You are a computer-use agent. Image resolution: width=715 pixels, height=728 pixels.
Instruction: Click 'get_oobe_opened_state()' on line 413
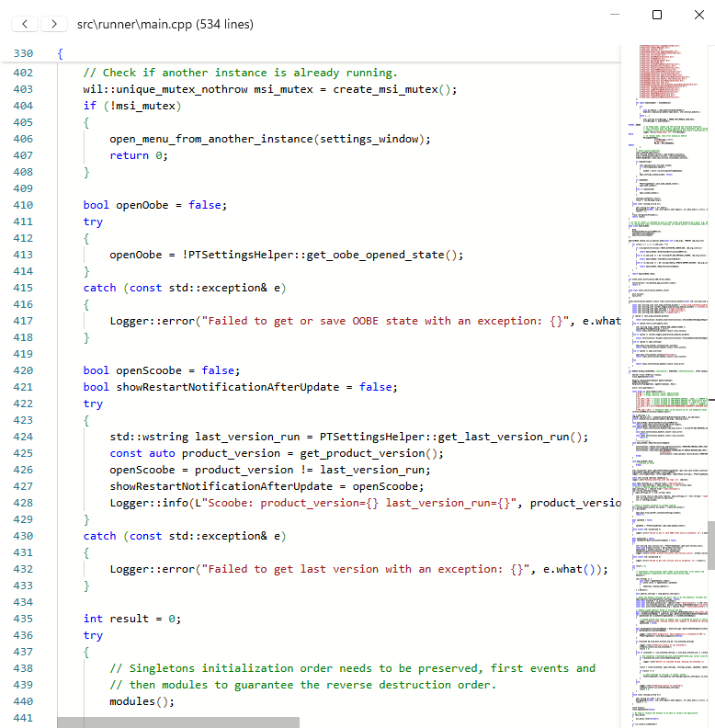[x=384, y=255]
